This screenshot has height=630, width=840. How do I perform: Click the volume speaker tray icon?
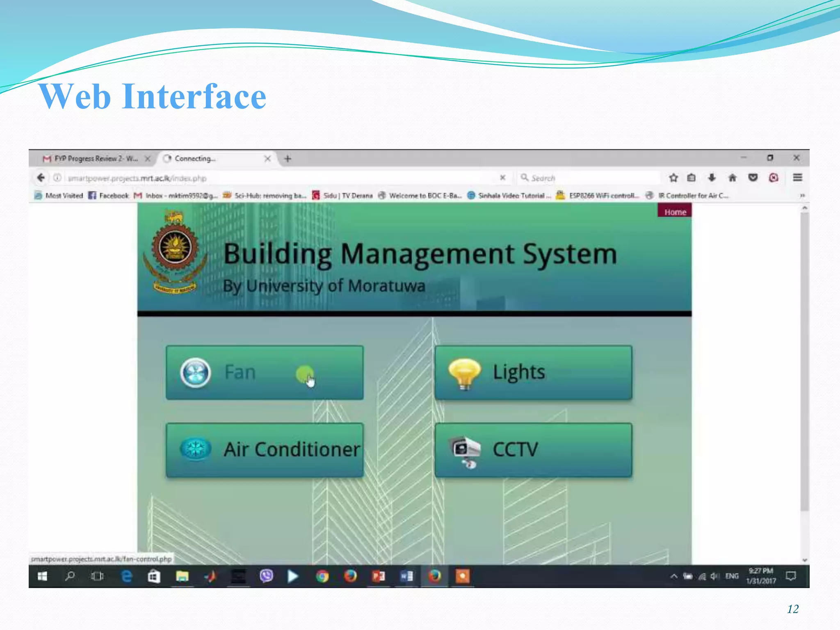(715, 576)
